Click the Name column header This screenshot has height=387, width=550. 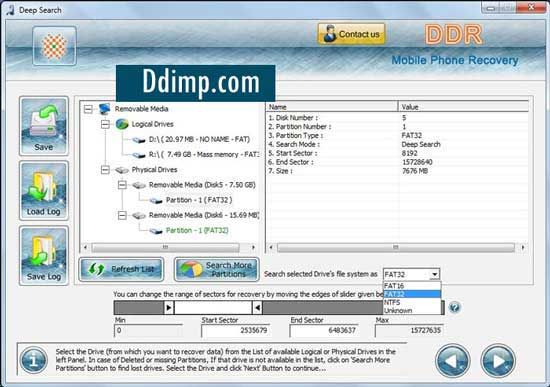(x=332, y=107)
